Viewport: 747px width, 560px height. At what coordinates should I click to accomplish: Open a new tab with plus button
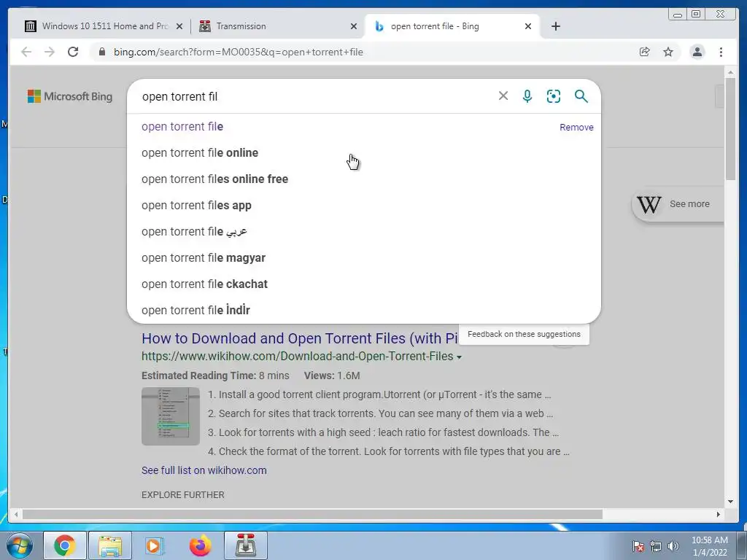pos(555,26)
